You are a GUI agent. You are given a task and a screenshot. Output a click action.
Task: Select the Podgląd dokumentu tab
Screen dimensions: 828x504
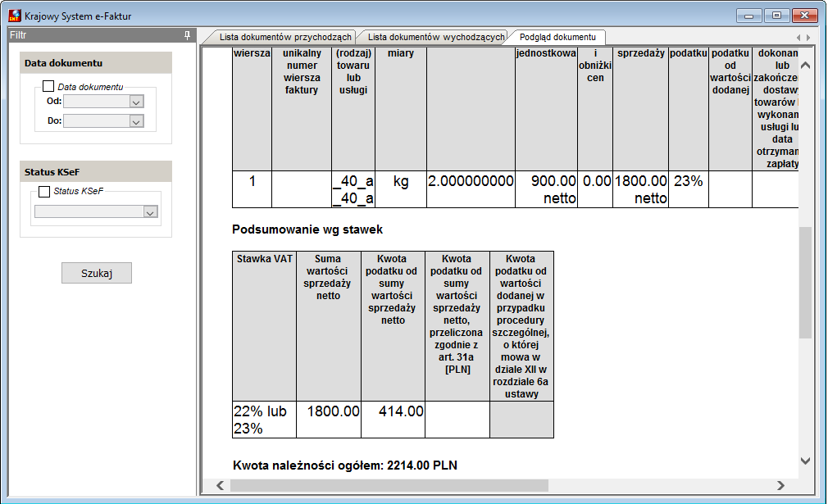[557, 38]
